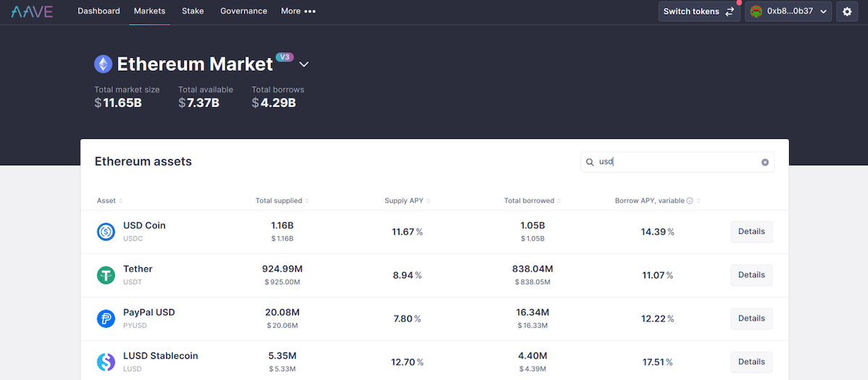Expand the Ethereum Market selector chevron

click(x=304, y=64)
